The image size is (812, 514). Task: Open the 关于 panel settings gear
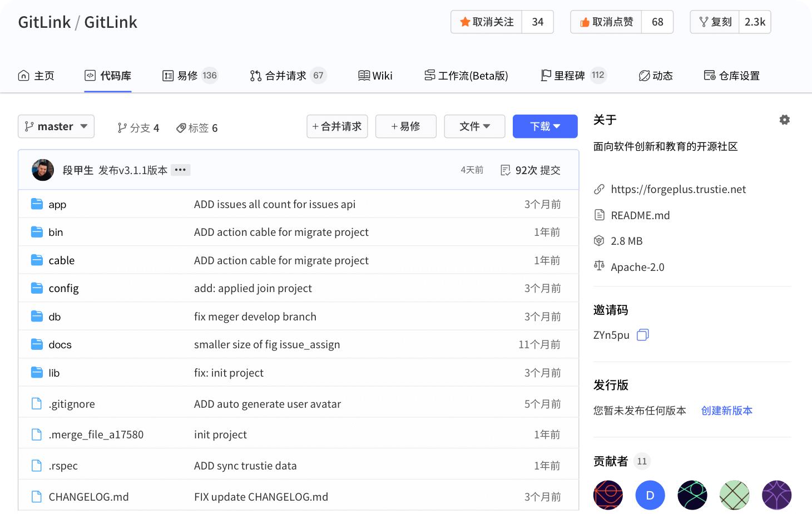coord(784,119)
